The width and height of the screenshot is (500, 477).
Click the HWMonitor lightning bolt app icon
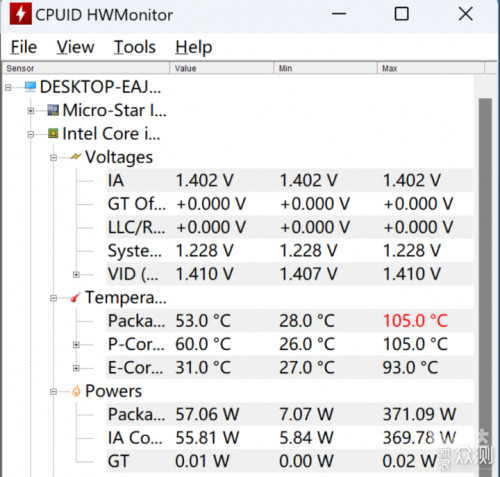[x=21, y=14]
